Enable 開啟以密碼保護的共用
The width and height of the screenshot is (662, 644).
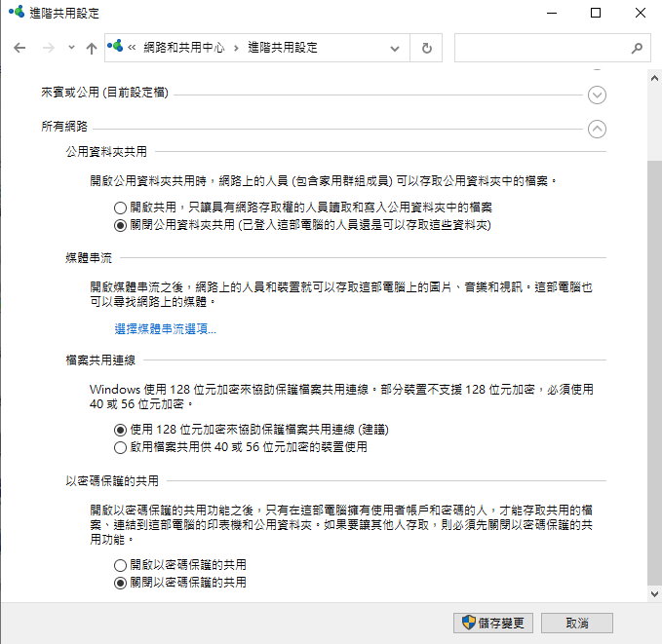[x=120, y=565]
